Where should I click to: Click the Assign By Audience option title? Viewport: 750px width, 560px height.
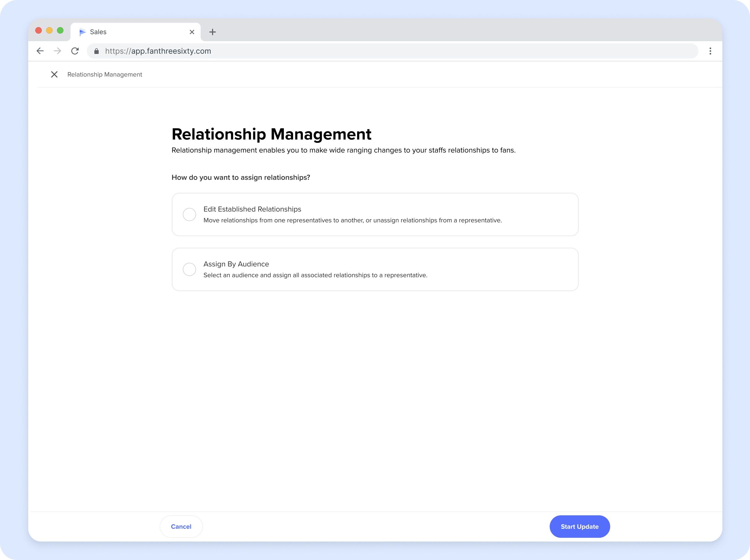point(236,264)
